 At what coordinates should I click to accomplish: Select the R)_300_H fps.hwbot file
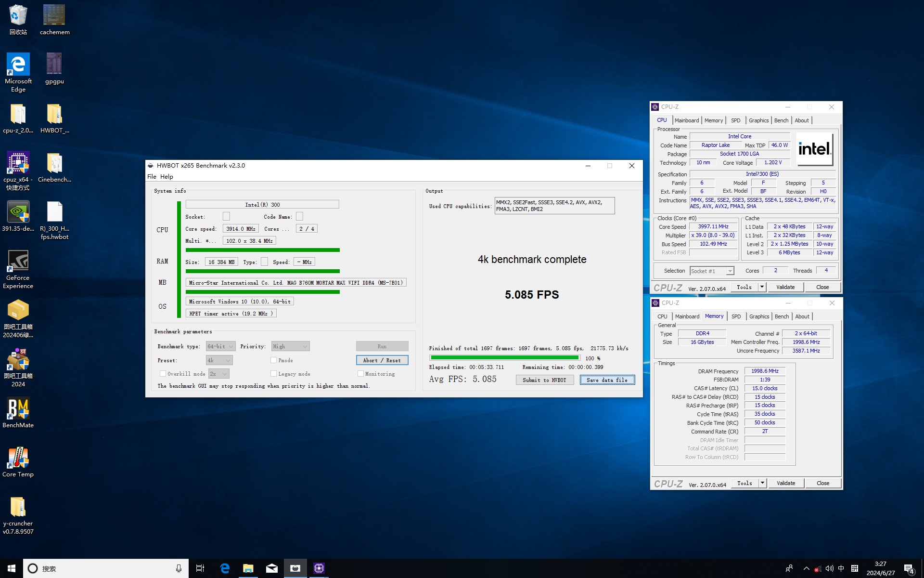pyautogui.click(x=54, y=221)
